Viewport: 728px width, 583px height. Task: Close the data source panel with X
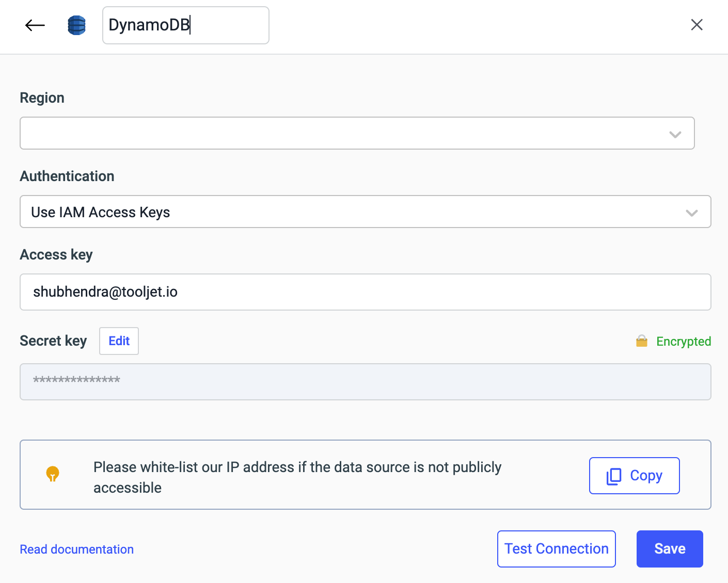697,25
